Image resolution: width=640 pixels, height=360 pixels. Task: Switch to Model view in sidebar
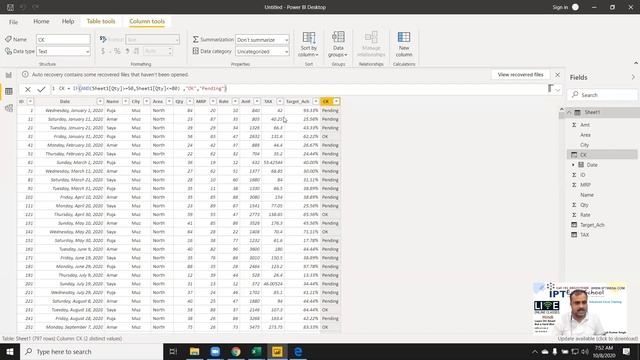[9, 108]
